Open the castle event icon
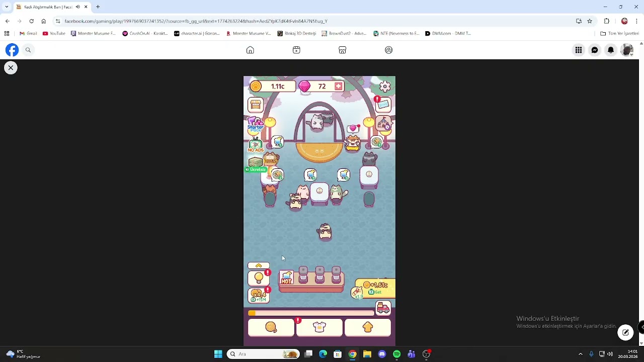Viewport: 644px width, 362px height. [x=384, y=124]
